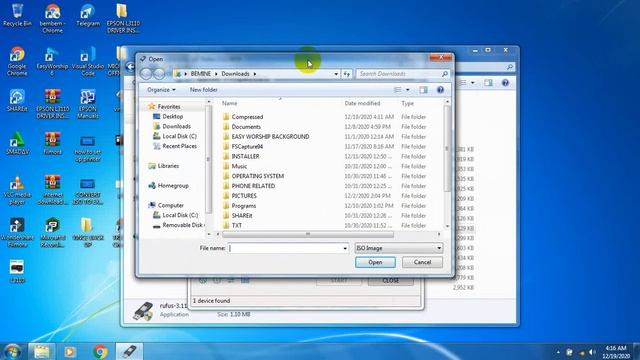The image size is (640, 360).
Task: Click the clock in the taskbar
Action: [616, 352]
